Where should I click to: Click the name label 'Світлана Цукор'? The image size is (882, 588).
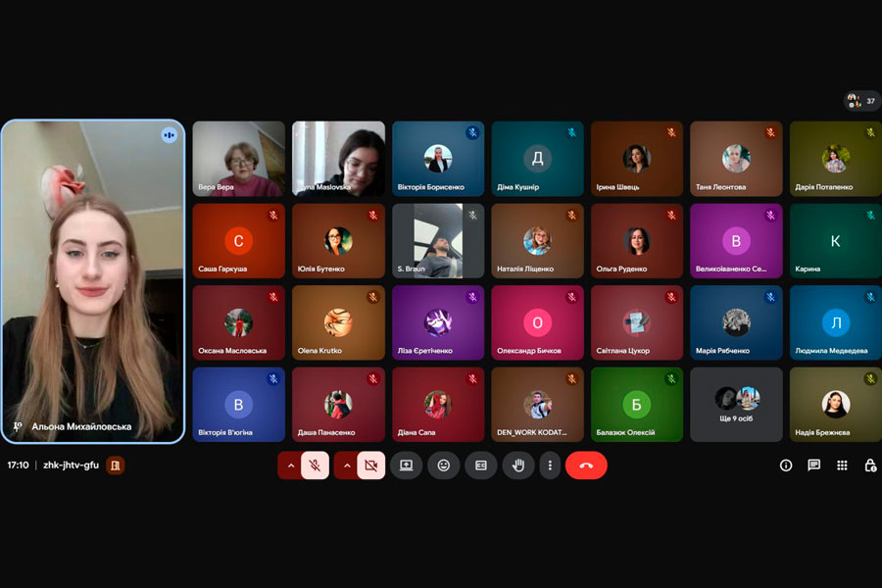click(x=622, y=351)
